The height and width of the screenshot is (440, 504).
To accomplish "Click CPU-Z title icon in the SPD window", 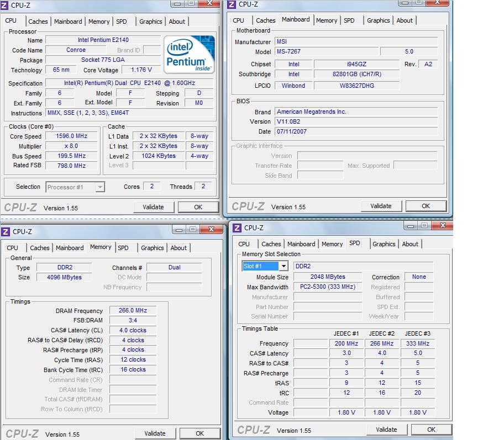I will tap(237, 227).
